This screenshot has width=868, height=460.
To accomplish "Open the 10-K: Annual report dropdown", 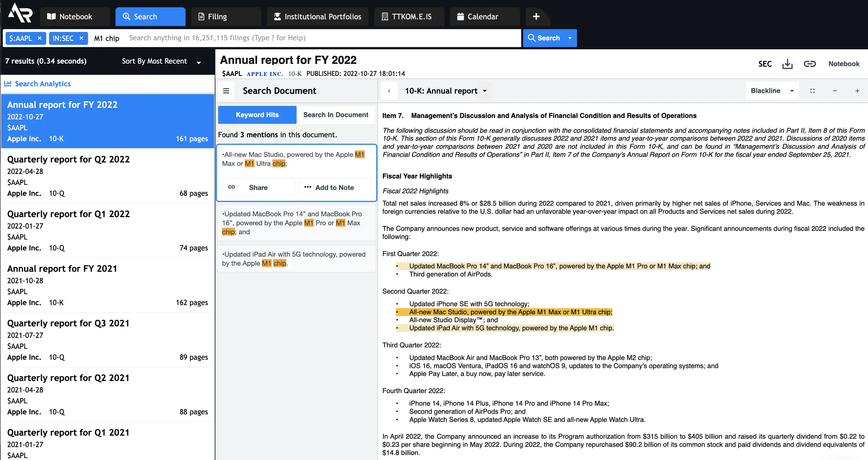I will tap(446, 91).
